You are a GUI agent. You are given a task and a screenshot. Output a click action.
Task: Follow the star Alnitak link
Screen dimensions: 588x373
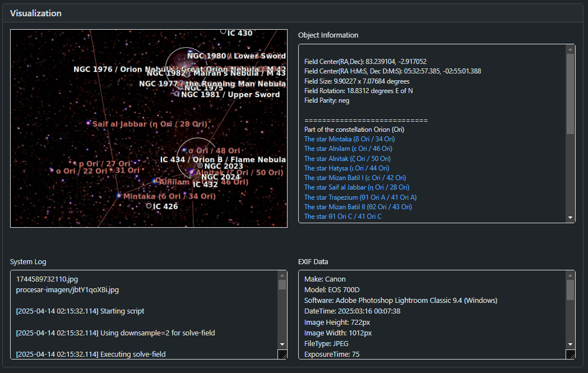coord(347,159)
